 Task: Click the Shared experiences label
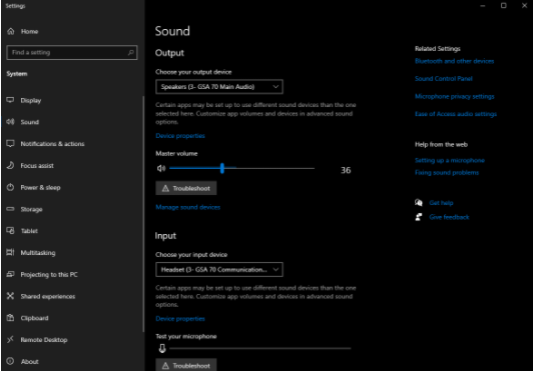click(48, 296)
